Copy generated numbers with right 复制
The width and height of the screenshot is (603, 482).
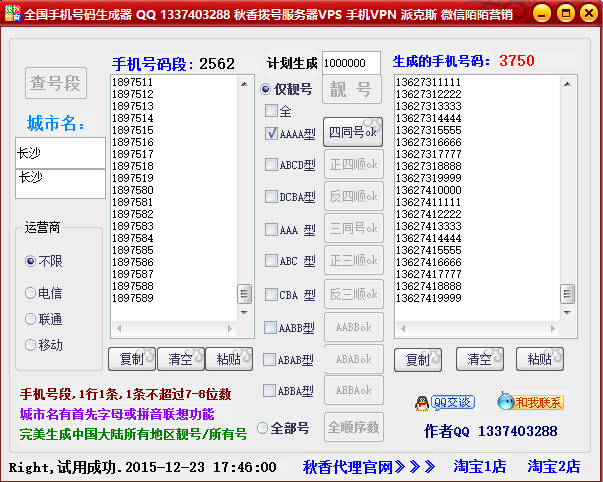(418, 360)
